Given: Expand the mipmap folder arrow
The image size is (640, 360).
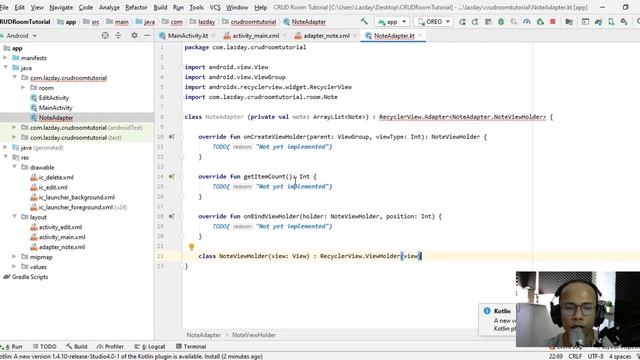Looking at the screenshot, I should point(14,257).
